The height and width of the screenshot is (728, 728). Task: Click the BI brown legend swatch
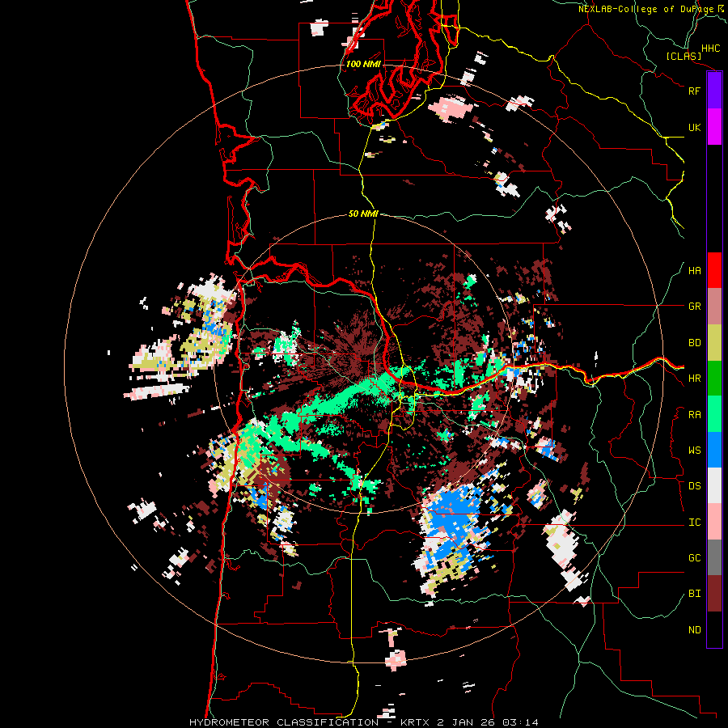click(714, 594)
